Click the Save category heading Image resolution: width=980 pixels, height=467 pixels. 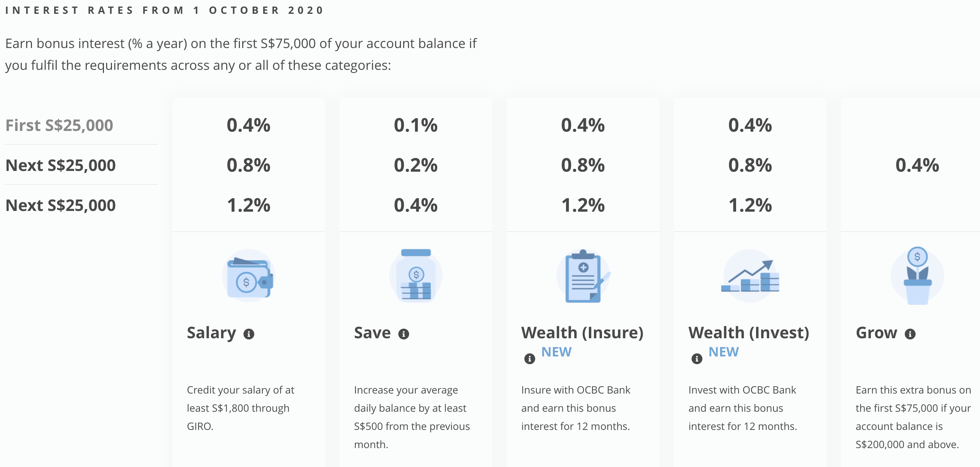click(373, 333)
